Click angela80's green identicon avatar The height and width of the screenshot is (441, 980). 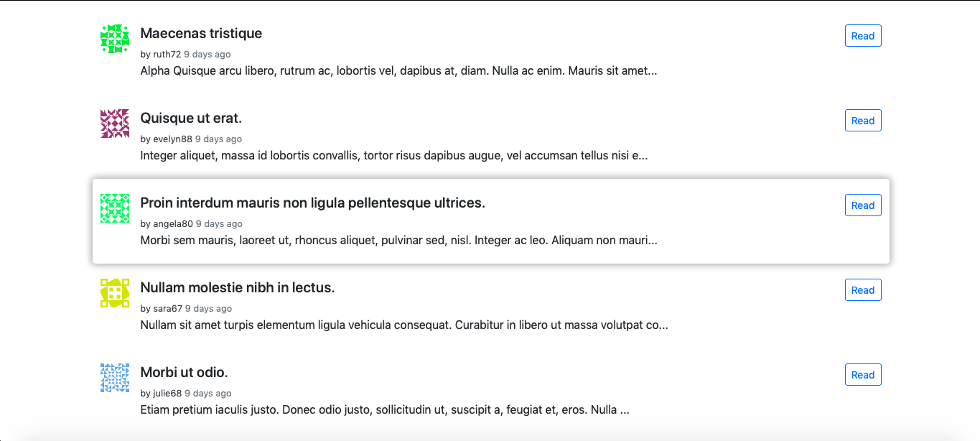[x=115, y=208]
